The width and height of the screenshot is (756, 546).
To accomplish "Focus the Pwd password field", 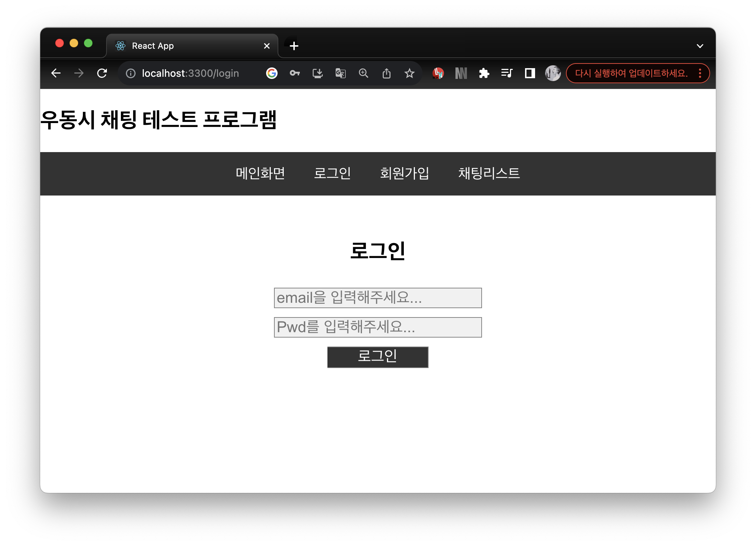I will [378, 327].
